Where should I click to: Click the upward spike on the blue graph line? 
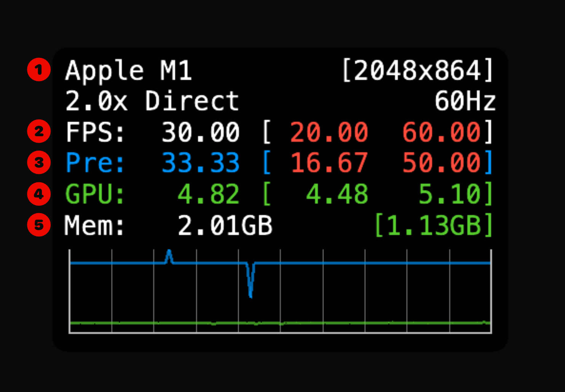(x=169, y=256)
